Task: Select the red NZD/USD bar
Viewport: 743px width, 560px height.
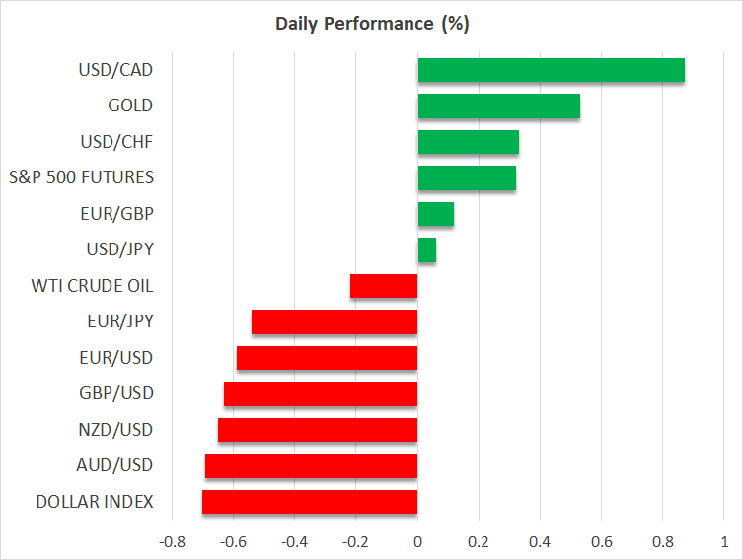Action: [318, 430]
